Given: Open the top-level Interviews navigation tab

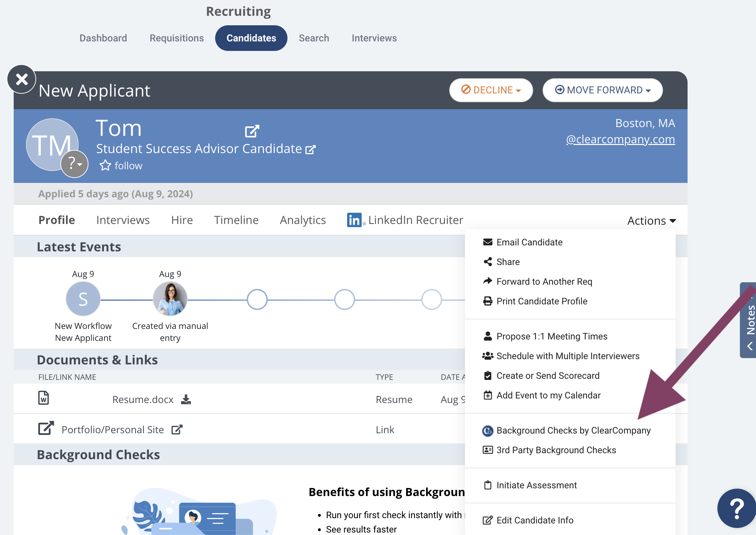Looking at the screenshot, I should [374, 38].
